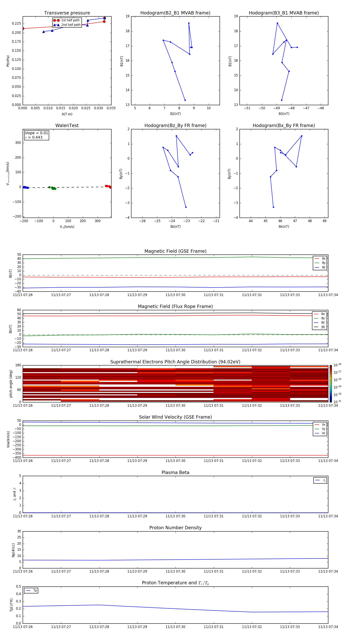351x644 pixels.
Task: Select the 10^-26 colorbar label
Action: 337,365
